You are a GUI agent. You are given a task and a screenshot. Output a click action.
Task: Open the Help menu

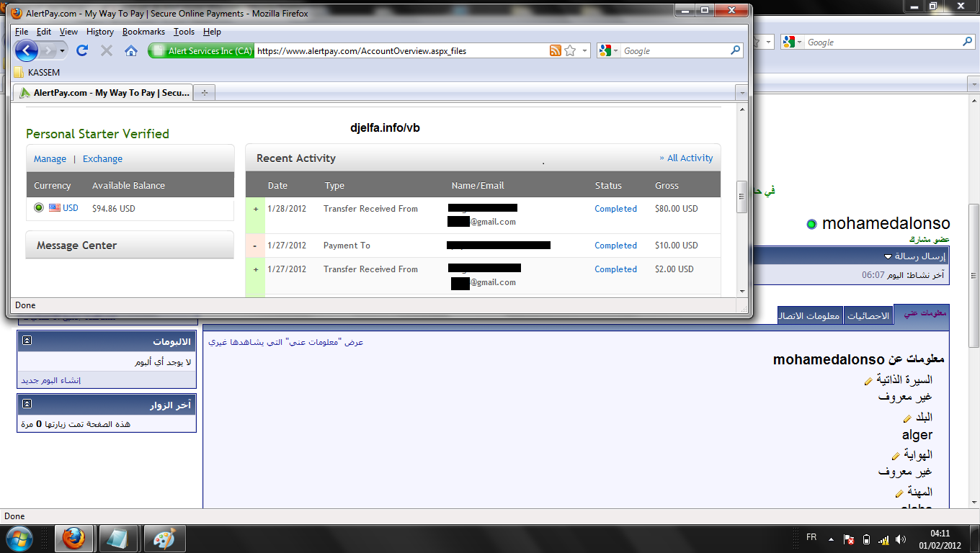[212, 32]
